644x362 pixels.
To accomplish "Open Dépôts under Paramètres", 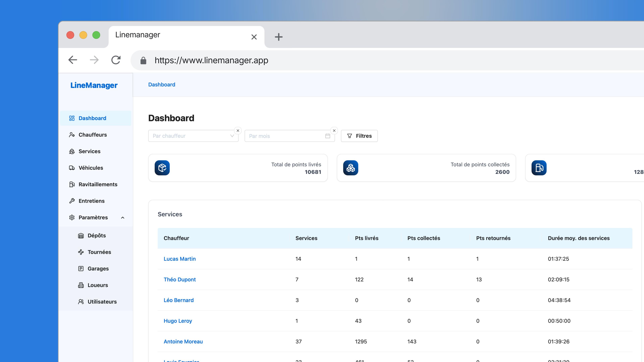I will pyautogui.click(x=95, y=236).
